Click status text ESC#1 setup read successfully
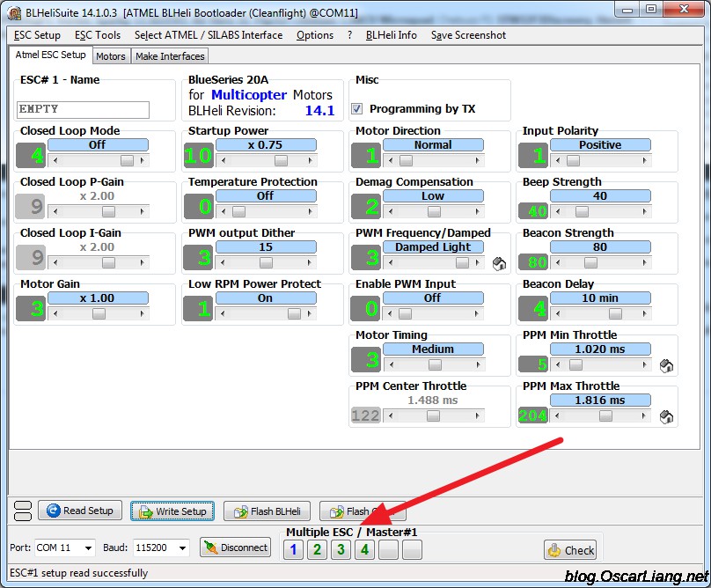Image resolution: width=711 pixels, height=588 pixels. (x=79, y=573)
